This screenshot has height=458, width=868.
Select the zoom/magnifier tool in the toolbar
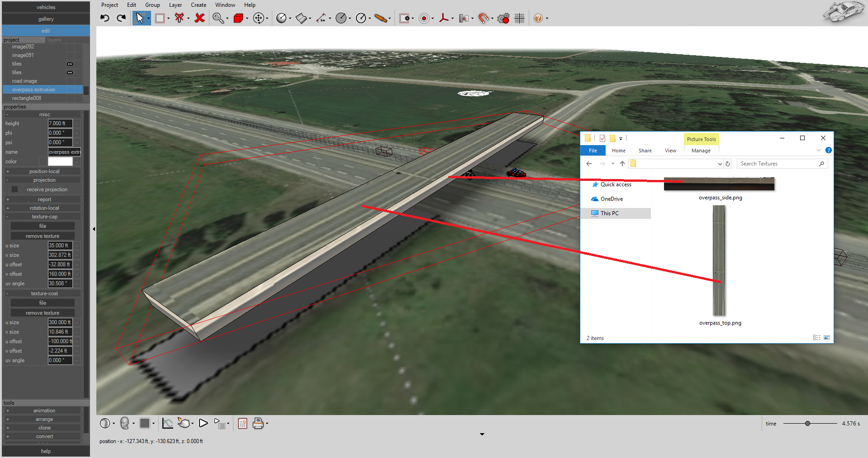tap(218, 18)
